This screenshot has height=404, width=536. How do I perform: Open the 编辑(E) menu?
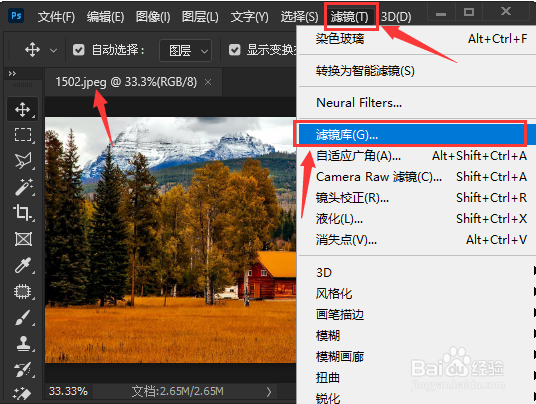pos(105,16)
